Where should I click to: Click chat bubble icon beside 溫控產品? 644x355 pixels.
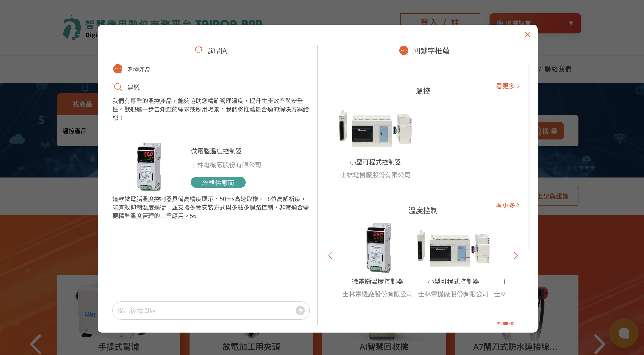[118, 69]
